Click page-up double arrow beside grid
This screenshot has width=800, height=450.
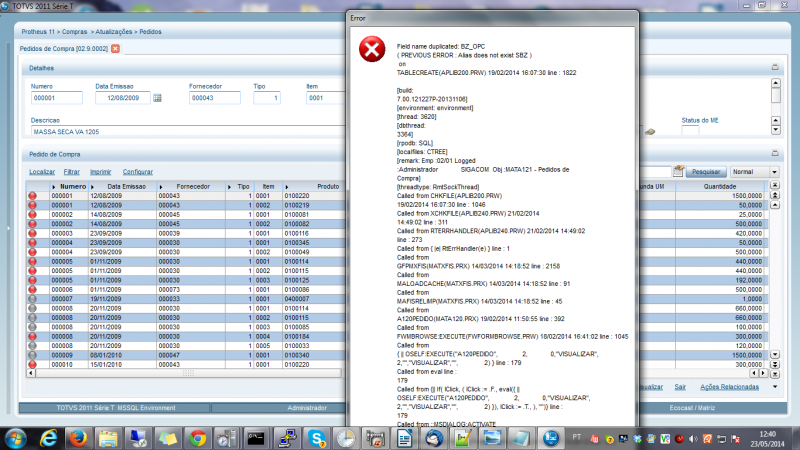[x=775, y=195]
